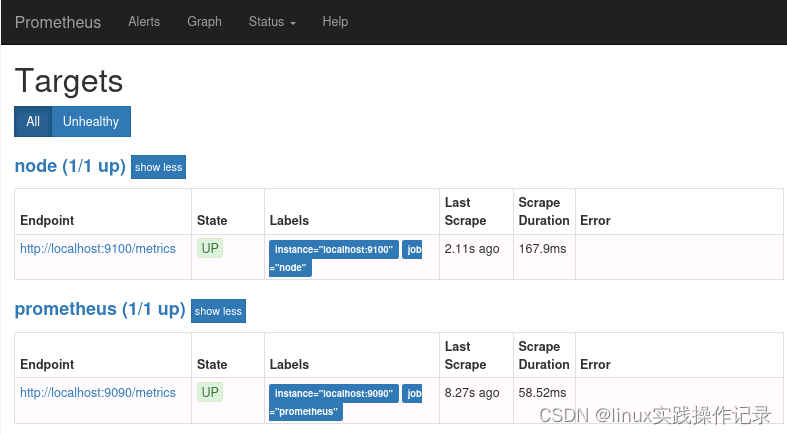
Task: Click the instance="localhost:9100" label
Action: (334, 249)
